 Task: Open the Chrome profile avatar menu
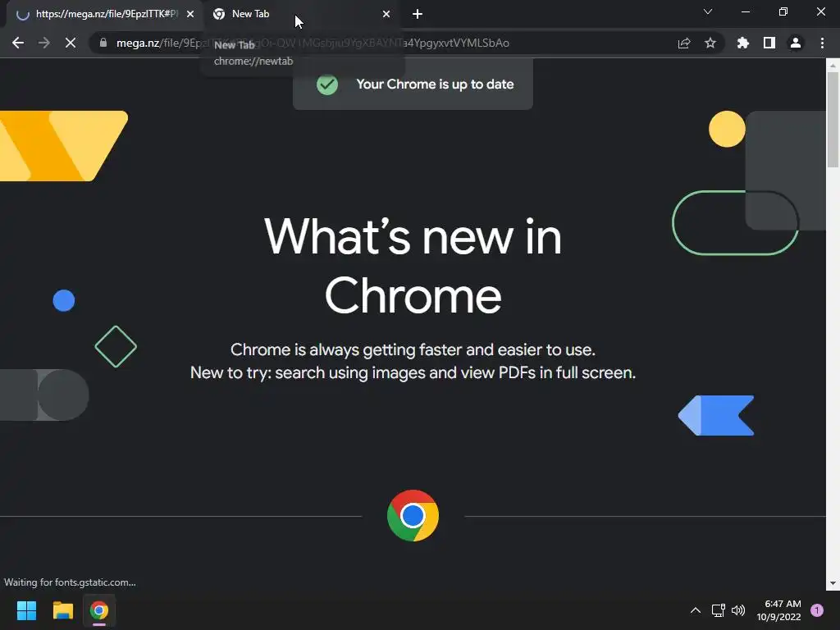[x=796, y=43]
